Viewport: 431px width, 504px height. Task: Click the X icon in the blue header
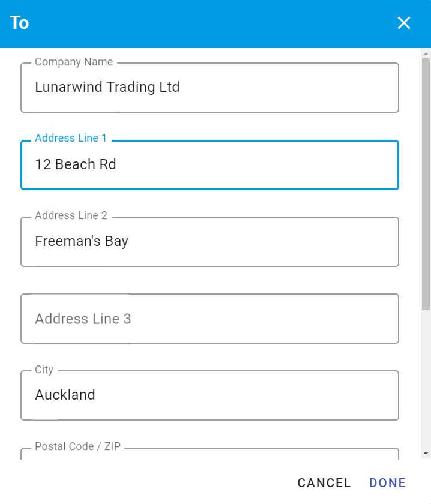(x=403, y=23)
